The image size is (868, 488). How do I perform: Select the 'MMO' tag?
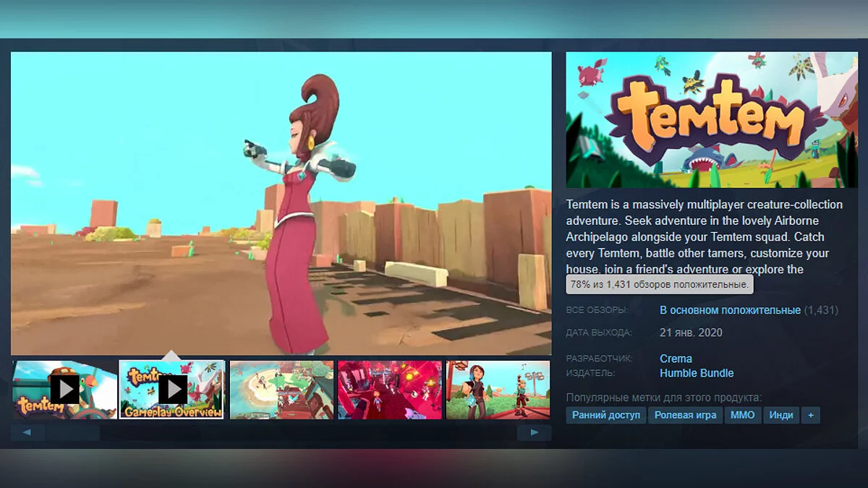coord(743,415)
